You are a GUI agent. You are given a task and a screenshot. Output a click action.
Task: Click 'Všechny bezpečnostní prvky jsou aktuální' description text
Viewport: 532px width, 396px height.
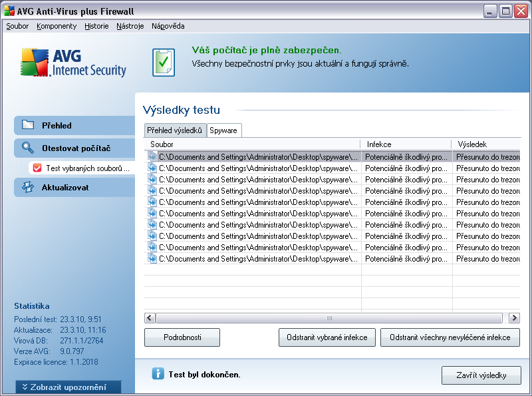(301, 63)
